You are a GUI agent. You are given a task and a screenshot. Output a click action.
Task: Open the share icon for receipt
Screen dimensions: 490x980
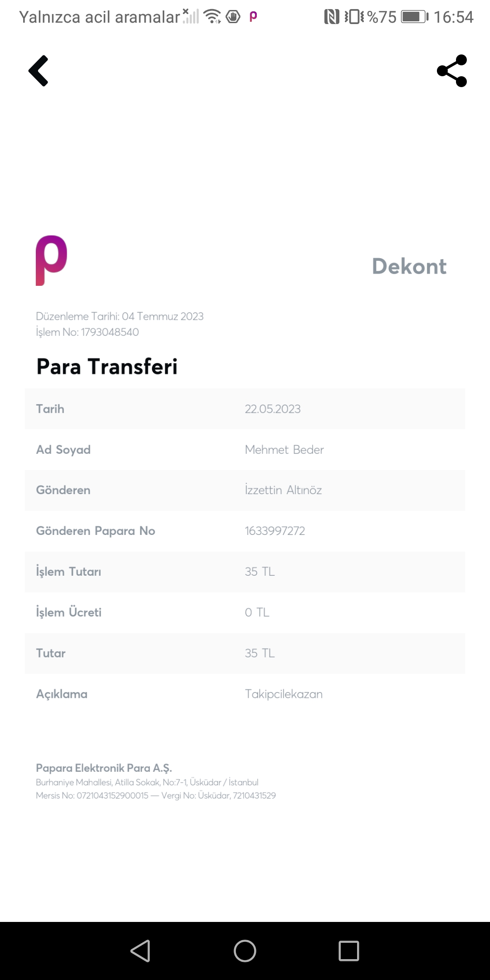[452, 71]
